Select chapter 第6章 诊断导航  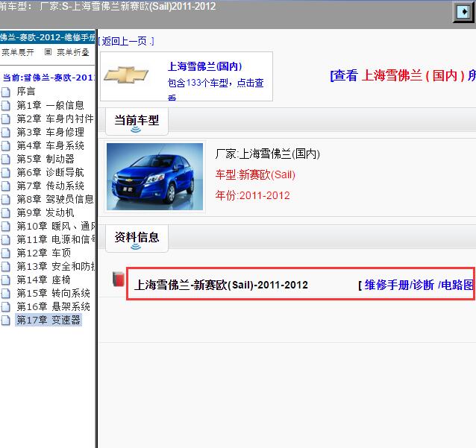click(x=51, y=172)
